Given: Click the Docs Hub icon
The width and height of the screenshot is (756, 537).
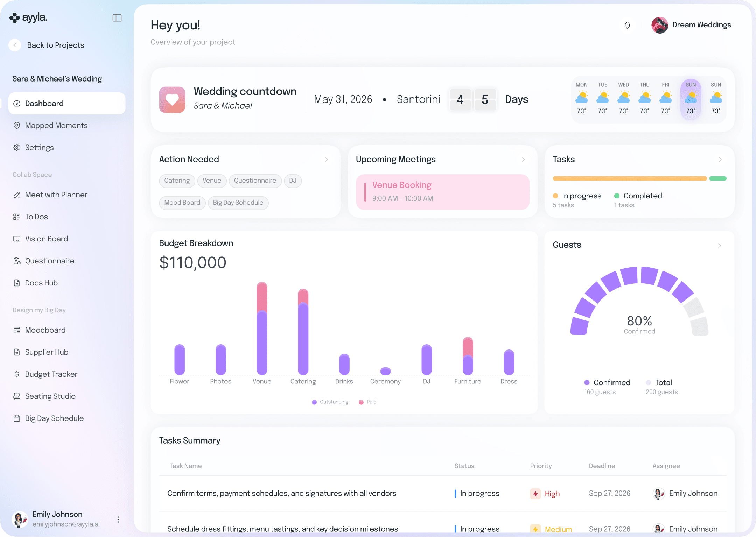Looking at the screenshot, I should coord(17,283).
